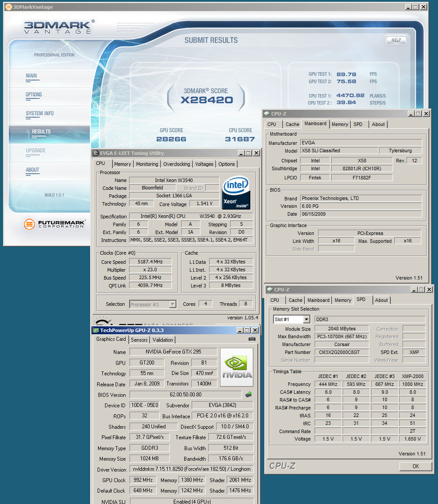Click the GPU TEST 1 value 89.78
This screenshot has height=504, width=438.
pos(347,74)
